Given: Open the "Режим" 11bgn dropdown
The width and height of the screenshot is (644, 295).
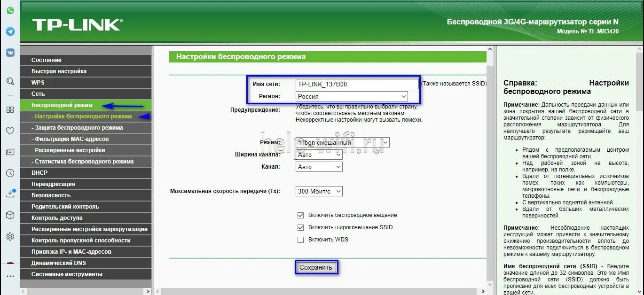Looking at the screenshot, I should coord(343,142).
